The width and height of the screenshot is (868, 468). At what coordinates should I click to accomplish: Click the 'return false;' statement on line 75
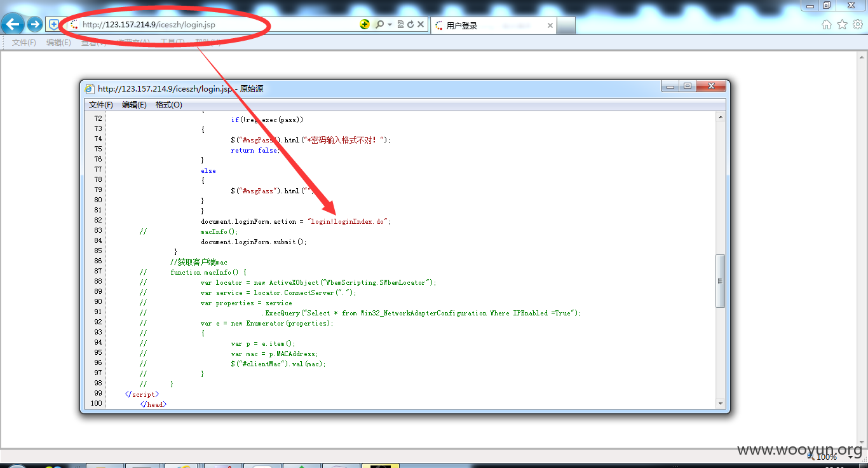coord(255,150)
